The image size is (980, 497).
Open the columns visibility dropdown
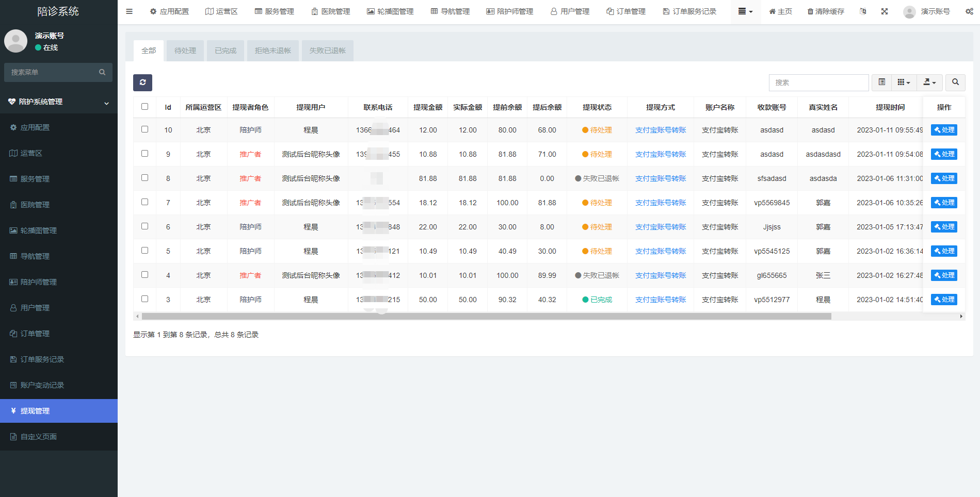point(904,82)
